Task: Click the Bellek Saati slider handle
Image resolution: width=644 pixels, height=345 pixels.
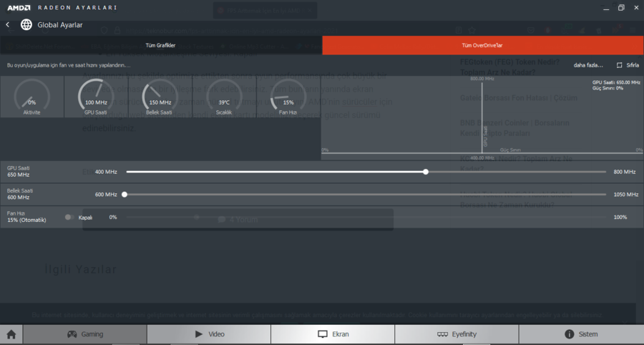Action: pyautogui.click(x=125, y=194)
